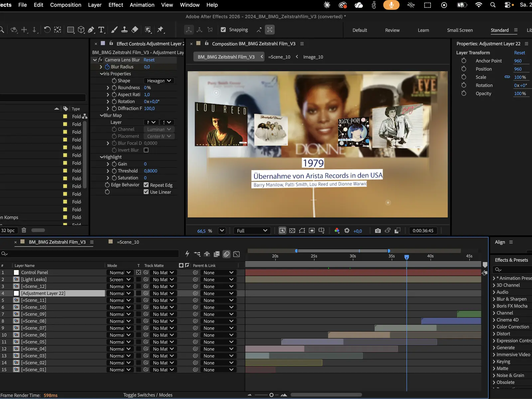
Task: Open the Animation menu
Action: coord(142,5)
